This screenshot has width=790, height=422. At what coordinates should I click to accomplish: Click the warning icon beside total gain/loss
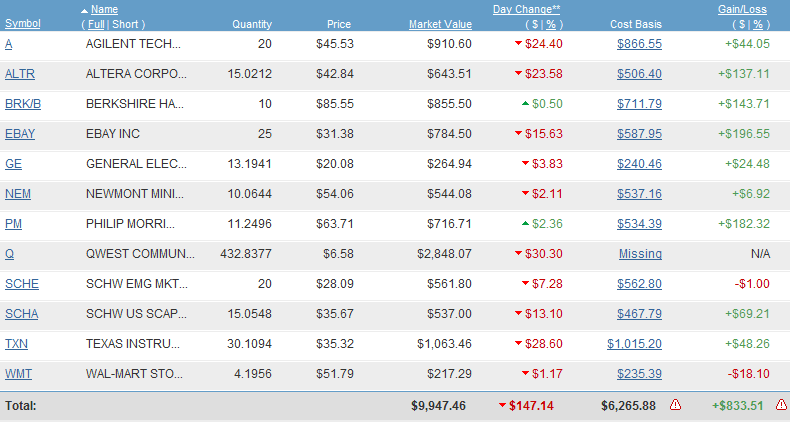click(781, 405)
